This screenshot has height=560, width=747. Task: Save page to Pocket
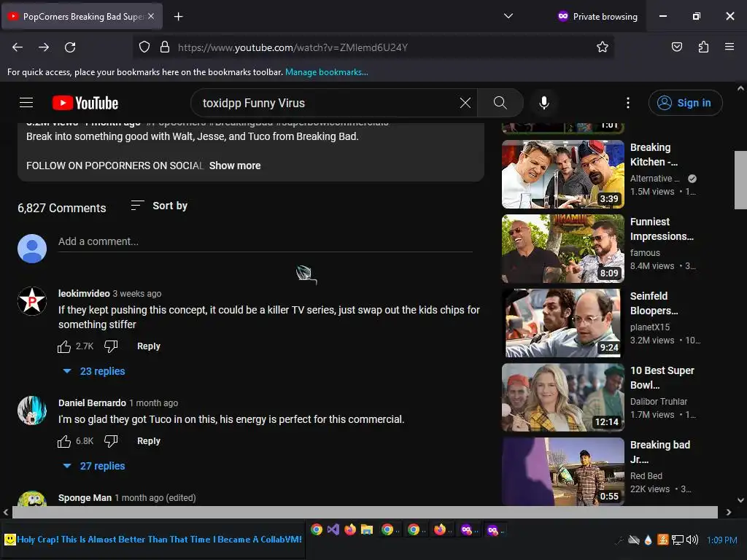click(676, 47)
